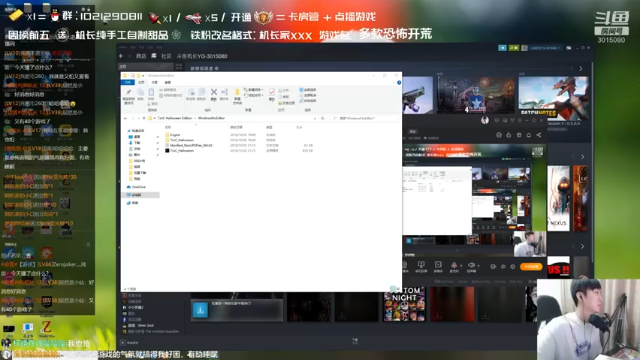Viewport: 640px width, 360px height.
Task: Click orange button in streaming app bottom bar
Action: 531,267
